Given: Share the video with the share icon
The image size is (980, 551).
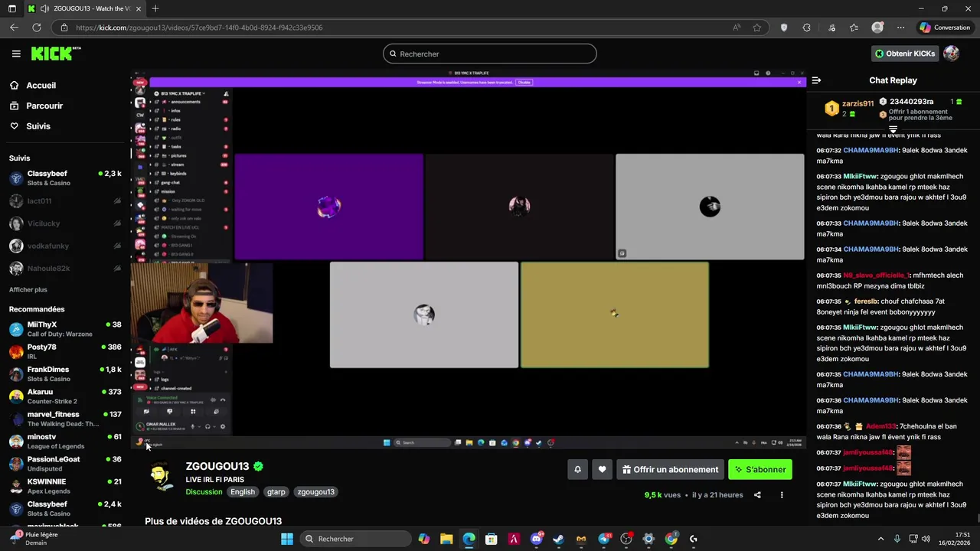Looking at the screenshot, I should [757, 495].
